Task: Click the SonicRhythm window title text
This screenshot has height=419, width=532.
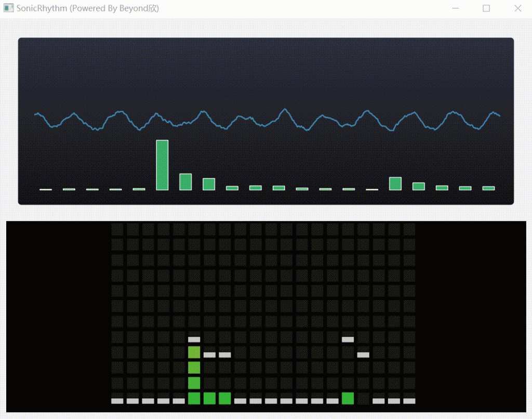Action: click(x=87, y=8)
